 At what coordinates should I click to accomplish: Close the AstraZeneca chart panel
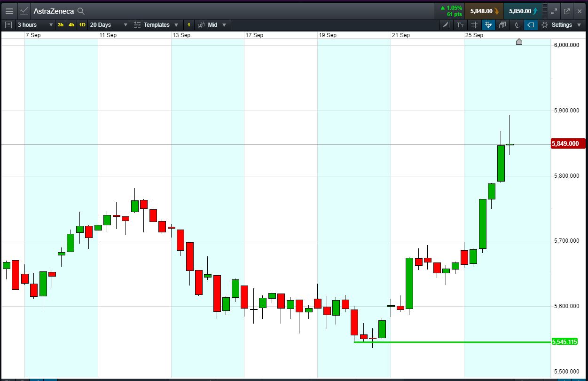pos(579,11)
